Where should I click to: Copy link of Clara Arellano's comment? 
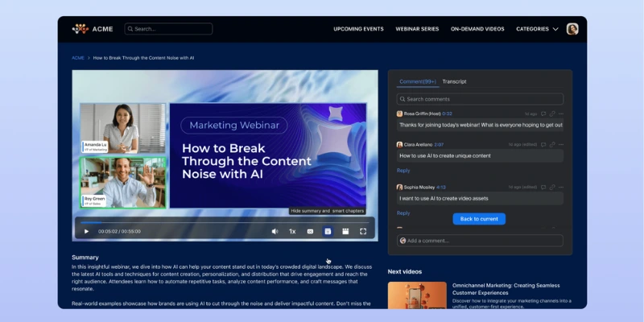click(x=552, y=145)
